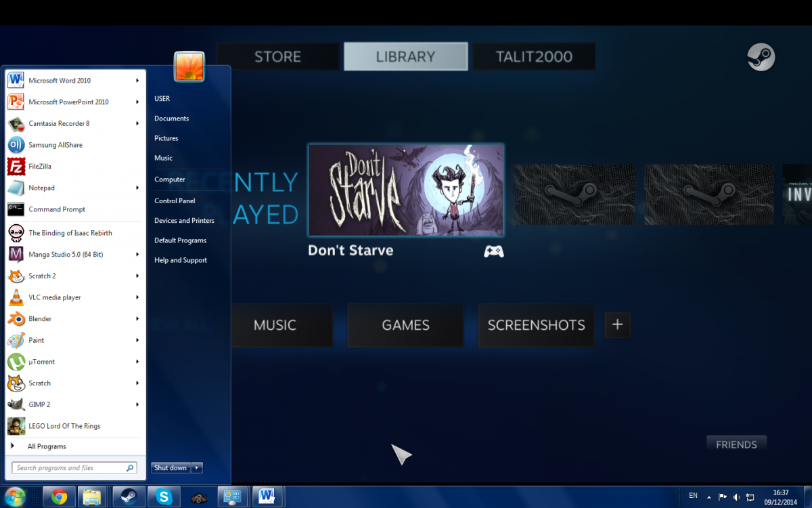The image size is (812, 508).
Task: Start The Binding of Isaac Rebirth
Action: (x=74, y=233)
